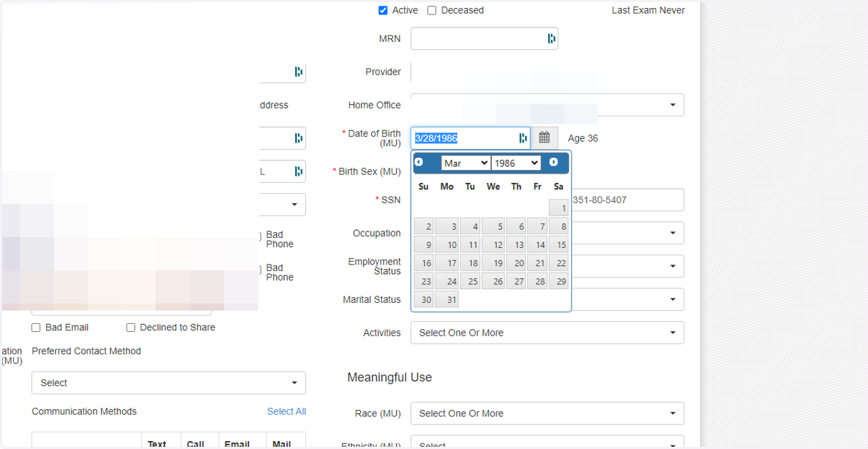This screenshot has height=449, width=868.
Task: Open the year dropdown showing 1986
Action: 516,163
